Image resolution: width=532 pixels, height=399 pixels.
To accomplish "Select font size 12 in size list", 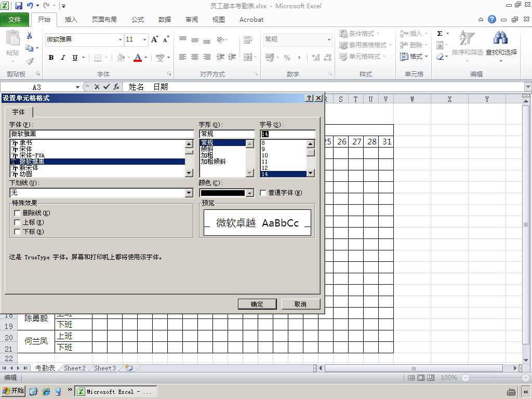I will coord(264,168).
